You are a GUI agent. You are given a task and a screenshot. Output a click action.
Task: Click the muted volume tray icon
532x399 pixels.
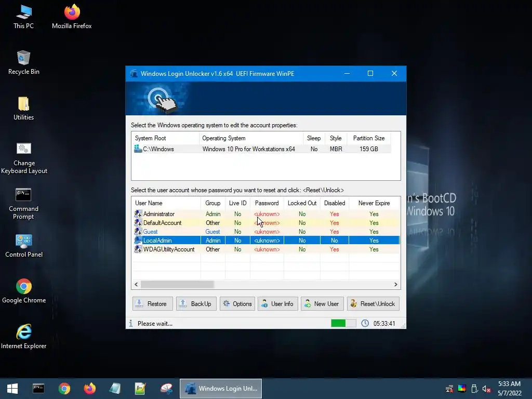tap(486, 389)
